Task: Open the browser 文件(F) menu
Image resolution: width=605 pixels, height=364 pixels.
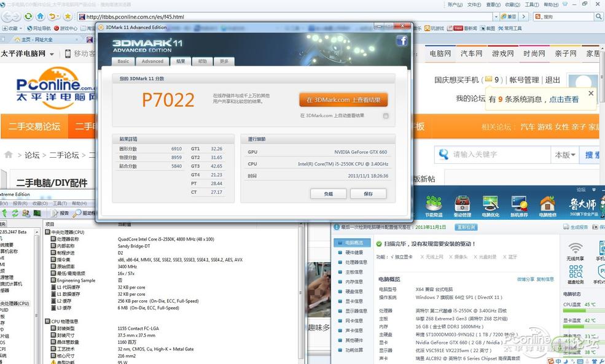Action: coord(474,5)
